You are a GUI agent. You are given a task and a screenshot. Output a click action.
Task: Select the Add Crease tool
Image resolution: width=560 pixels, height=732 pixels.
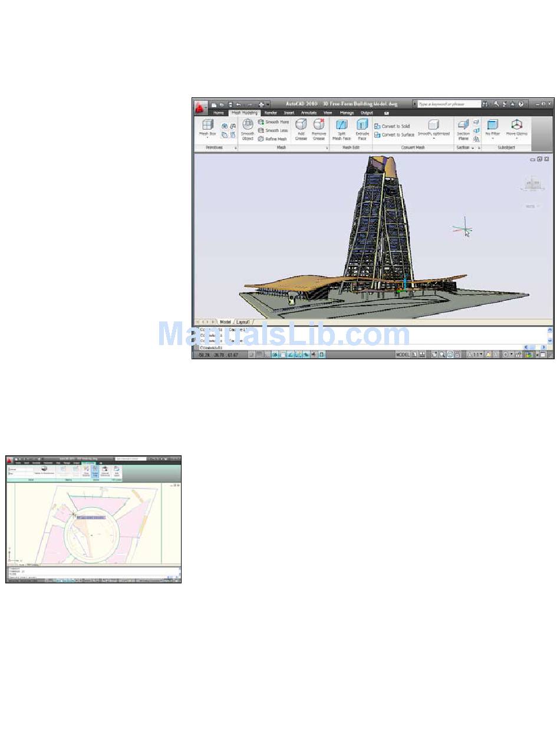(x=301, y=129)
